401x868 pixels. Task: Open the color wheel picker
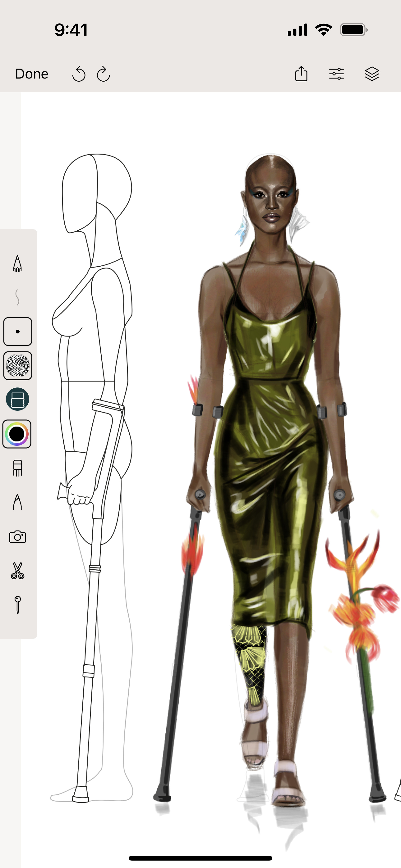coord(17,434)
